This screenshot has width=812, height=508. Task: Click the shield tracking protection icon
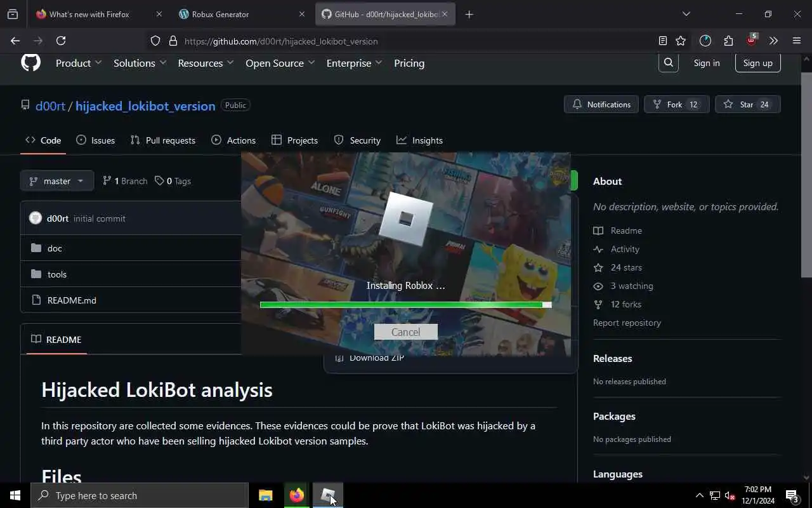[x=155, y=41]
